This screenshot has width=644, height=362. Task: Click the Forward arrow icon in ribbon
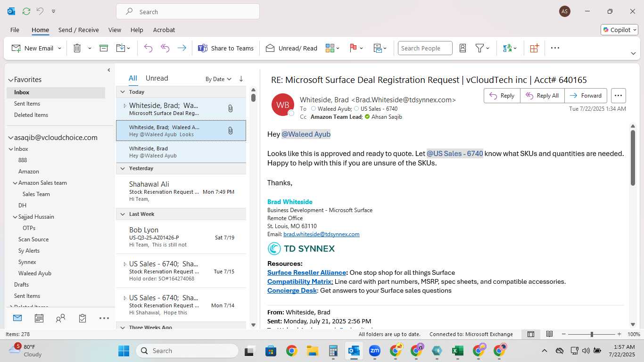[182, 48]
